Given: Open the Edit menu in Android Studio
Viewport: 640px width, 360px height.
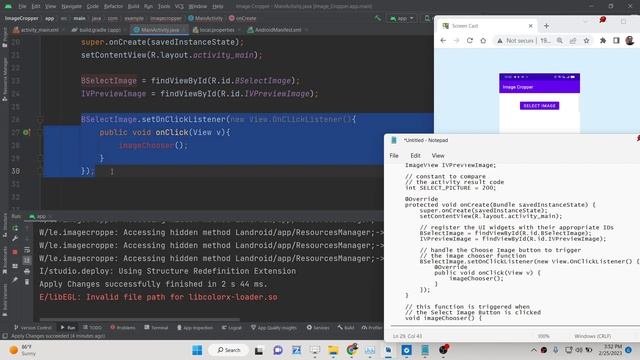Looking at the screenshot, I should click(36, 7).
